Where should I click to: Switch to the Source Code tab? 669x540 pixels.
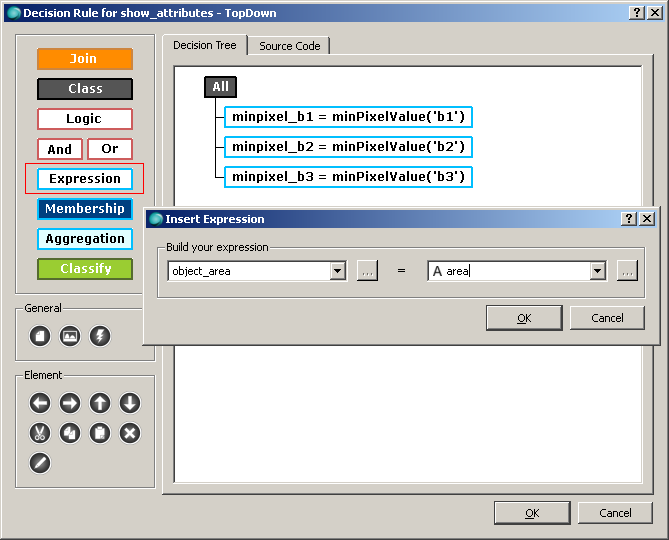[x=289, y=46]
